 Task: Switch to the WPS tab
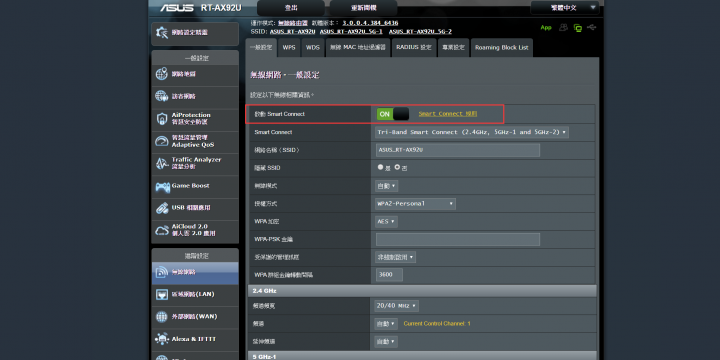pyautogui.click(x=289, y=48)
